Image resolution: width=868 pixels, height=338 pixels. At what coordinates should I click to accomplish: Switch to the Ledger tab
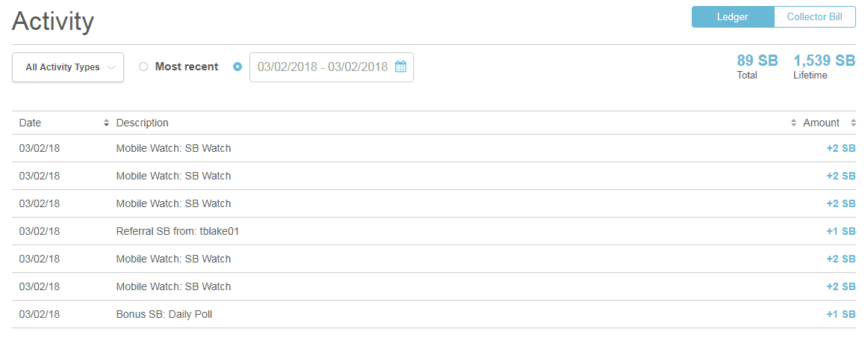(732, 17)
